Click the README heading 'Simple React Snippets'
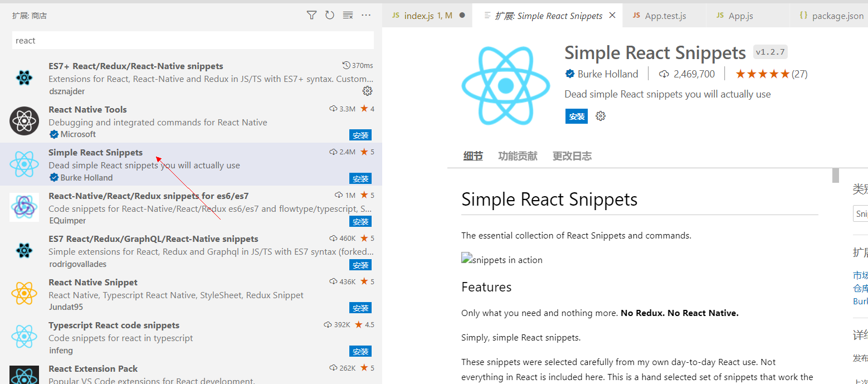The width and height of the screenshot is (868, 384). [549, 200]
